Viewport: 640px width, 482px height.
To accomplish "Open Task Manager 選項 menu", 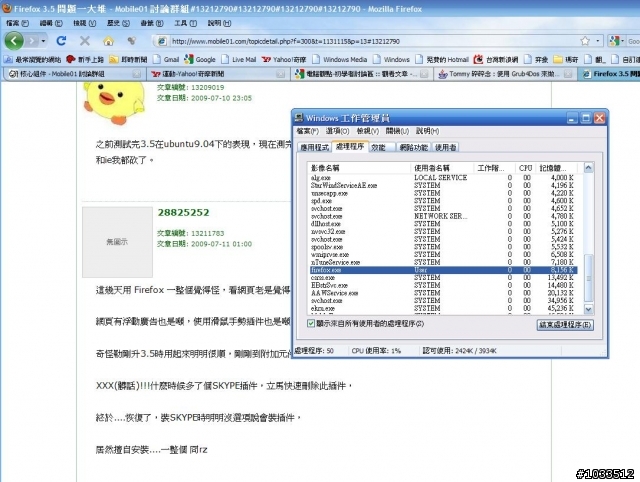I will (x=338, y=131).
